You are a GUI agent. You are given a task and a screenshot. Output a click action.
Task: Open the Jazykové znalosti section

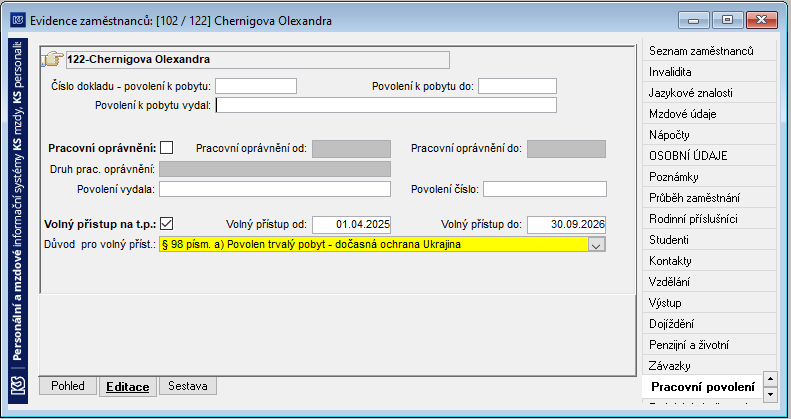click(x=709, y=93)
